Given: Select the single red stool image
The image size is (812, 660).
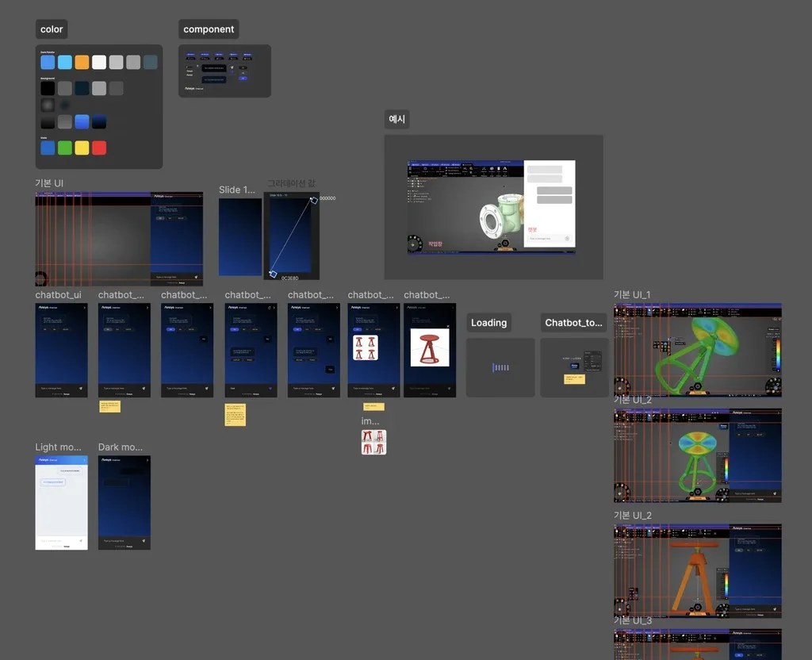Looking at the screenshot, I should click(x=430, y=347).
